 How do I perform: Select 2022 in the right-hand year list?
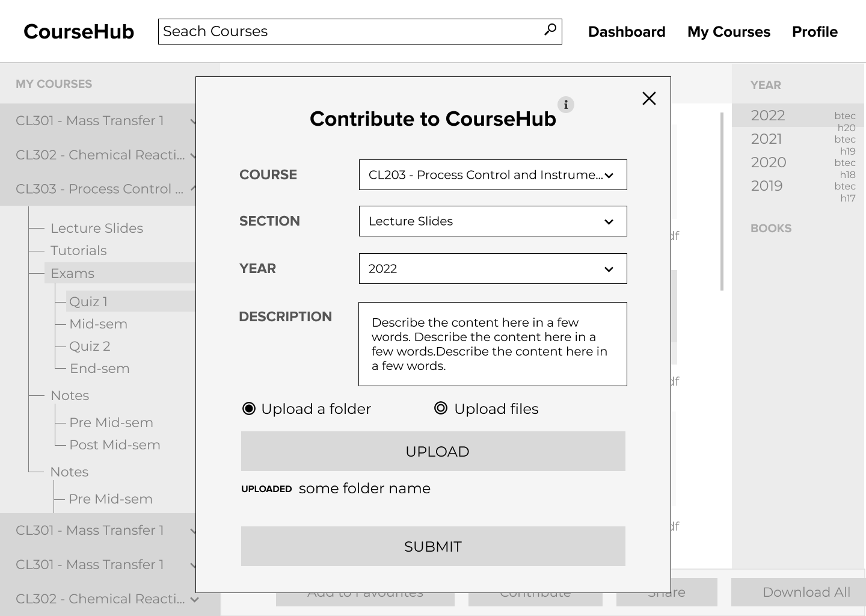[x=799, y=115]
